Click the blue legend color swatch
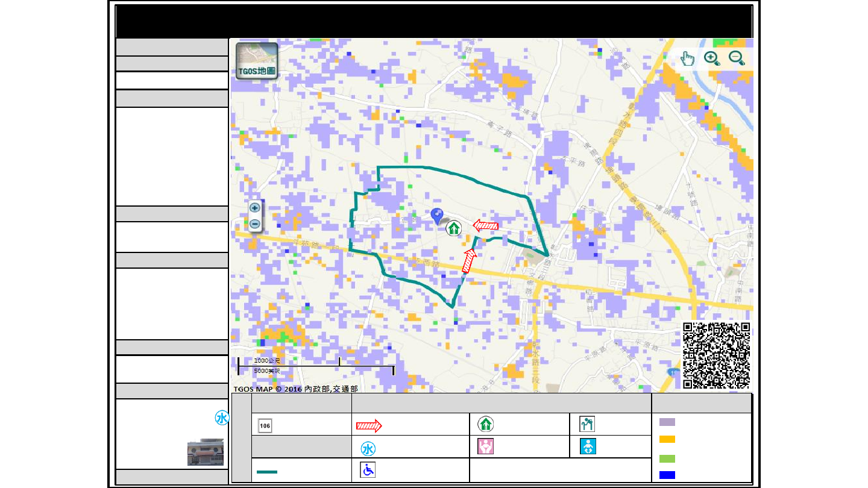The width and height of the screenshot is (868, 488). click(x=667, y=475)
